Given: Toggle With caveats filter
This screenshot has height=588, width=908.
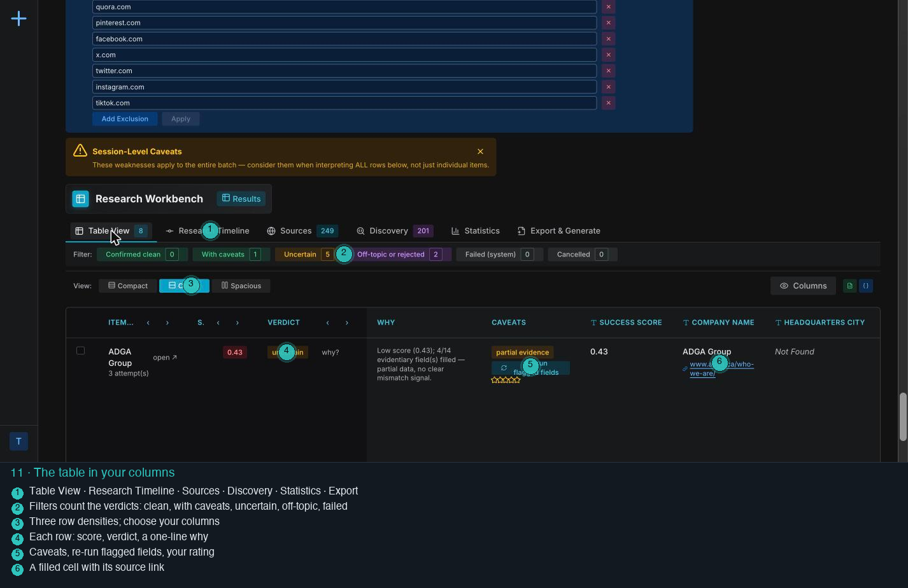Looking at the screenshot, I should (x=231, y=255).
